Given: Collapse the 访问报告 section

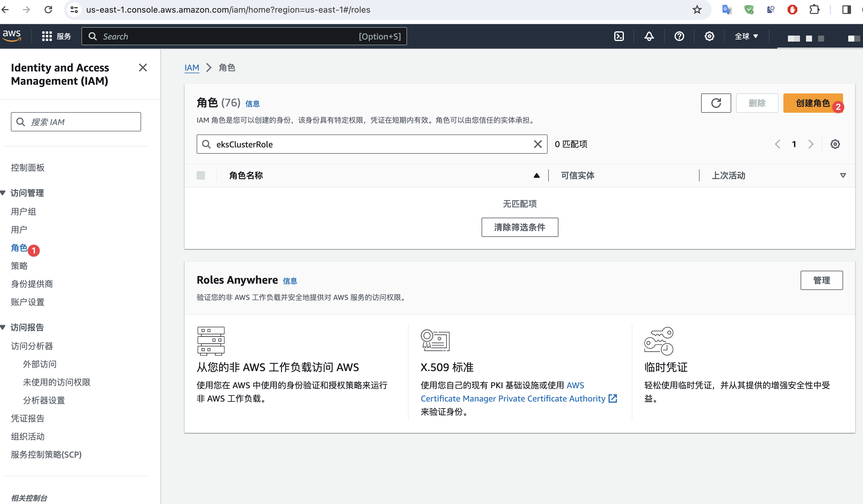Looking at the screenshot, I should point(3,328).
